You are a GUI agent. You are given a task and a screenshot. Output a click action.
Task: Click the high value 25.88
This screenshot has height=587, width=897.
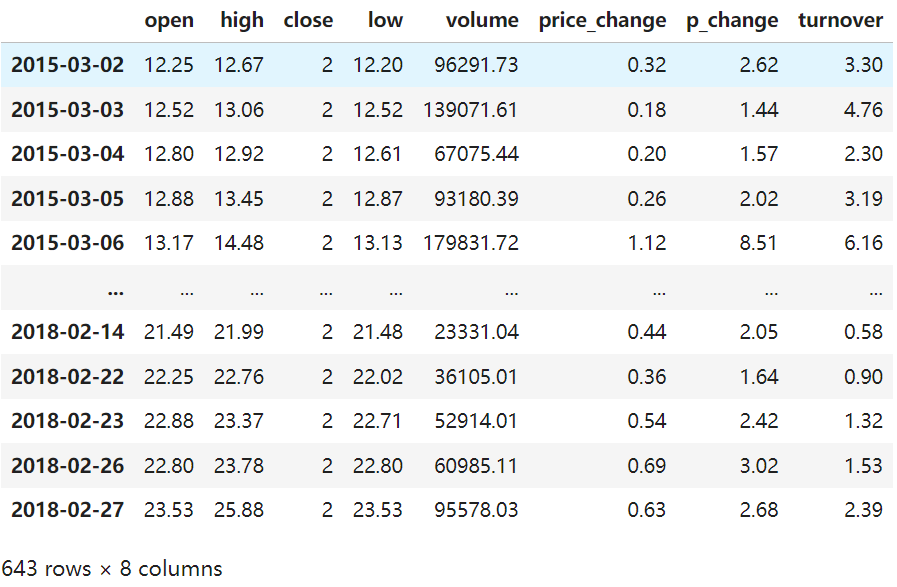[239, 510]
